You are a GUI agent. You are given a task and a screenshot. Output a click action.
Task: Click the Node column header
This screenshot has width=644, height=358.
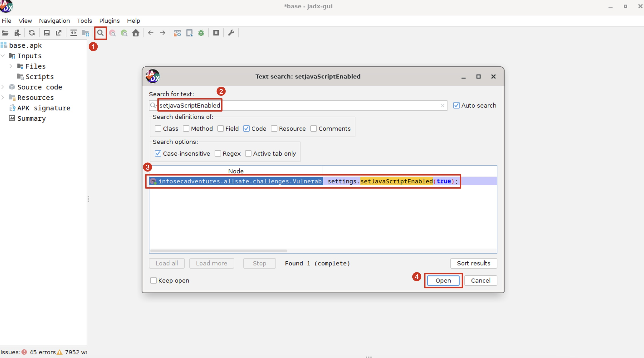coord(236,171)
